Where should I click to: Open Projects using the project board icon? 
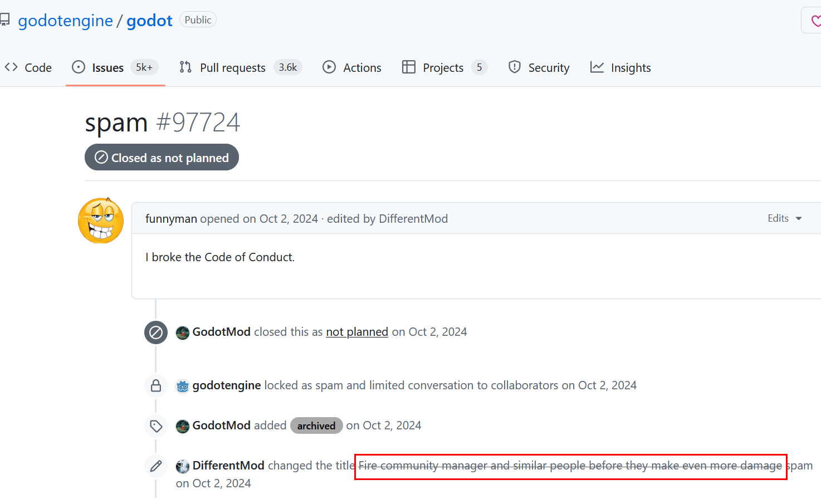tap(409, 67)
